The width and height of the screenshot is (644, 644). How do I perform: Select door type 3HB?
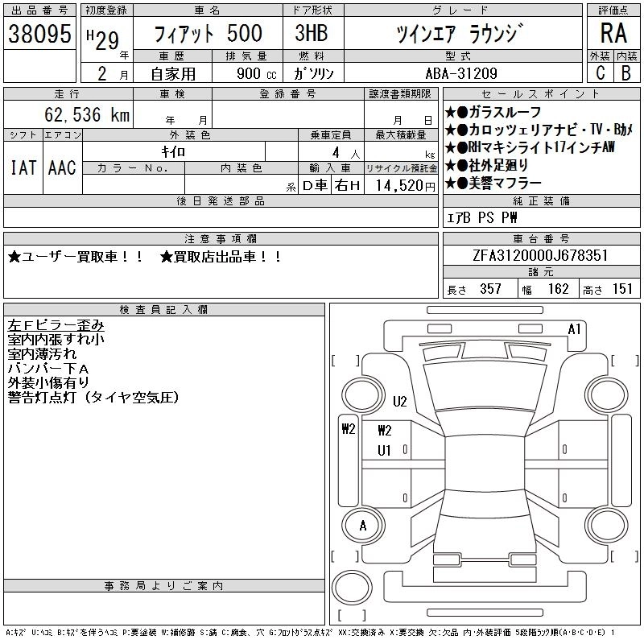coord(312,33)
